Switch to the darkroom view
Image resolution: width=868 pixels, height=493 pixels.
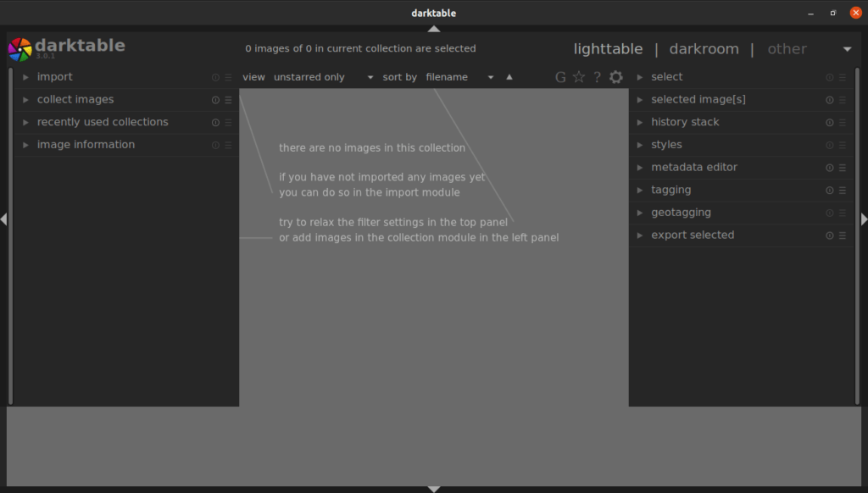(x=704, y=49)
